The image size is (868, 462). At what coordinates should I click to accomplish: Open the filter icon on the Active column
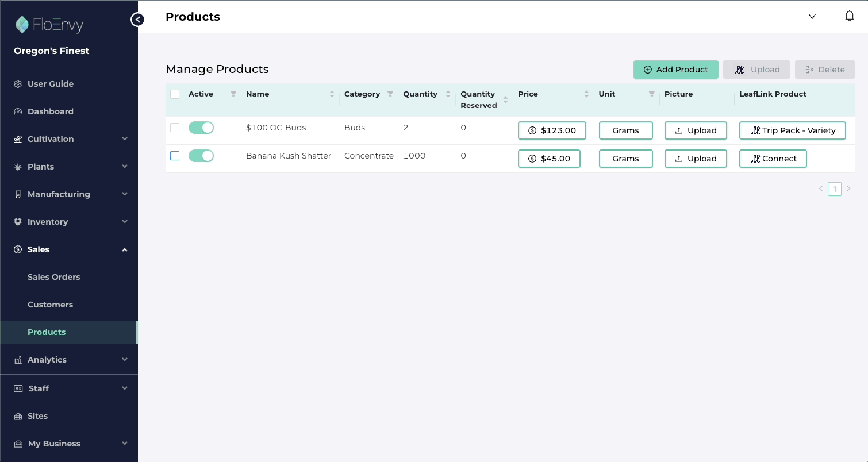click(233, 93)
